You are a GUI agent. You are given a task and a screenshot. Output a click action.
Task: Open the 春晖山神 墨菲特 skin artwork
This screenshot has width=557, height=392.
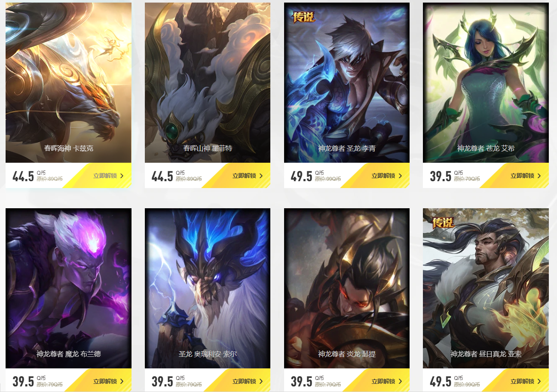pos(208,82)
